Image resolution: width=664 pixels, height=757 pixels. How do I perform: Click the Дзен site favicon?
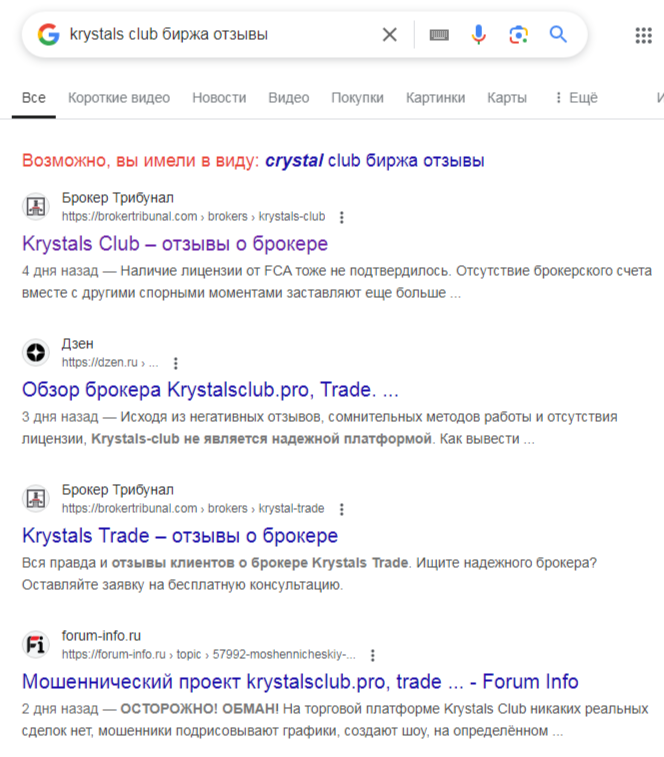pos(36,353)
